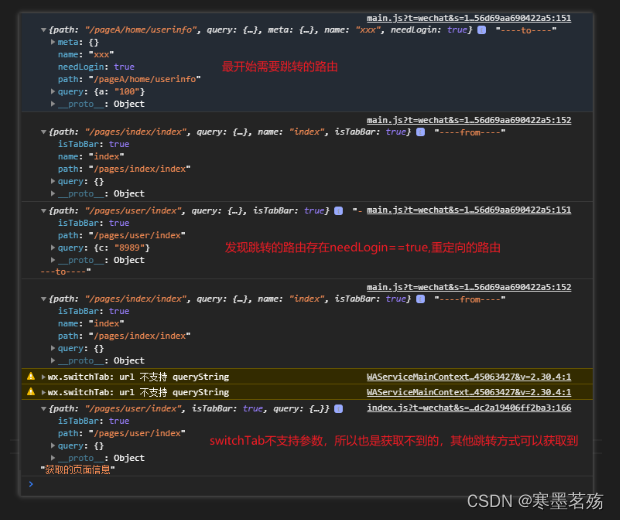This screenshot has height=520, width=620.
Task: Expand the meta: {} property
Action: [x=53, y=42]
